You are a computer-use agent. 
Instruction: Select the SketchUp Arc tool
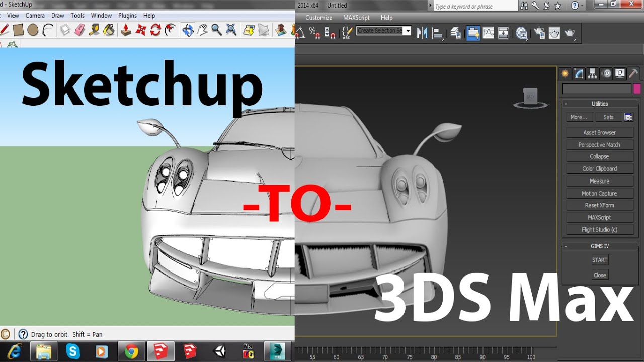48,30
